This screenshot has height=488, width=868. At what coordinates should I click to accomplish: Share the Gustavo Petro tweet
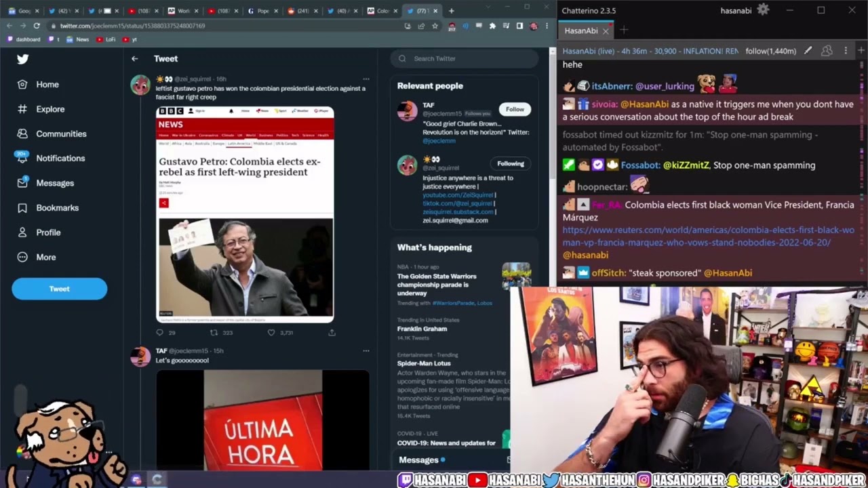[332, 333]
